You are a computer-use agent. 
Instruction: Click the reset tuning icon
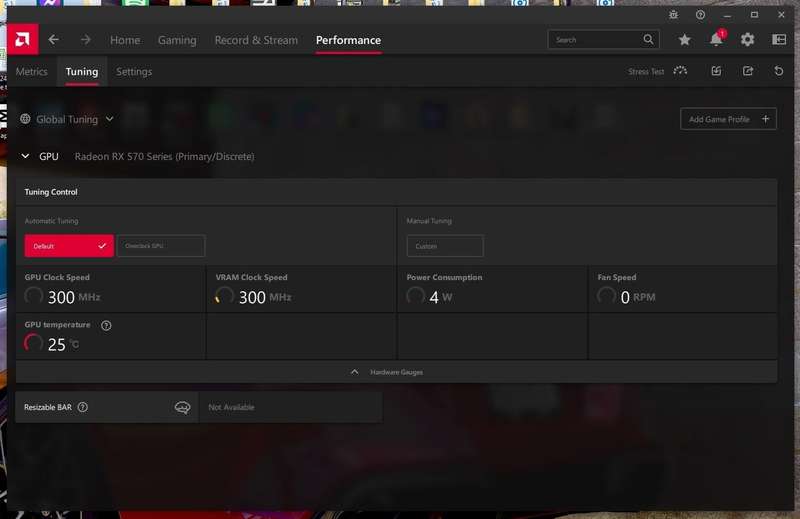pos(779,71)
